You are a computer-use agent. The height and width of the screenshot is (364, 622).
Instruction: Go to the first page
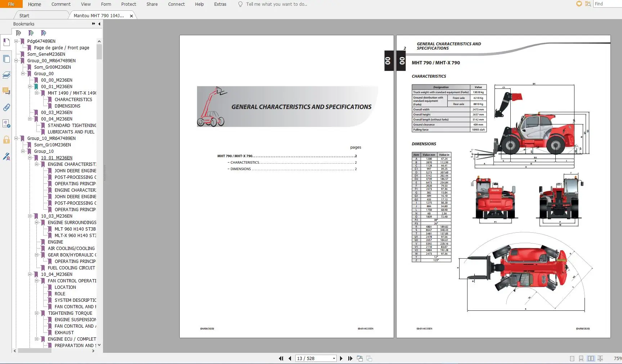(281, 358)
